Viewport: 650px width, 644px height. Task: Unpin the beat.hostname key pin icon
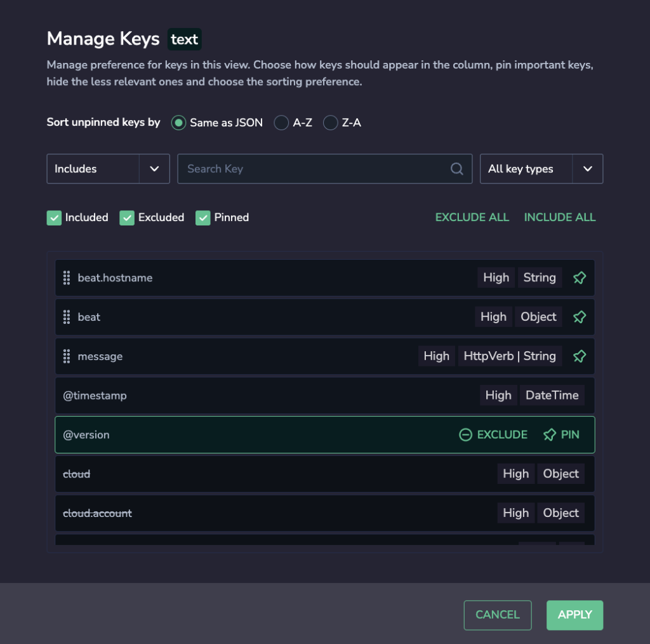click(579, 278)
